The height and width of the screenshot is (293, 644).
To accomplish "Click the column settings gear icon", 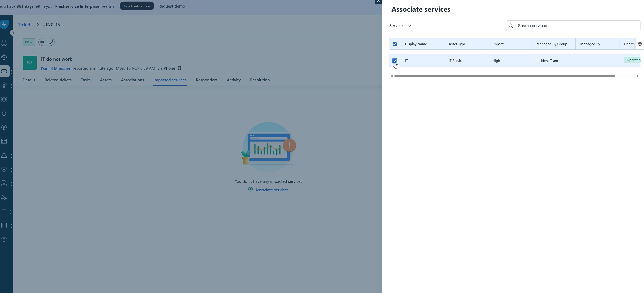I will coord(640,44).
